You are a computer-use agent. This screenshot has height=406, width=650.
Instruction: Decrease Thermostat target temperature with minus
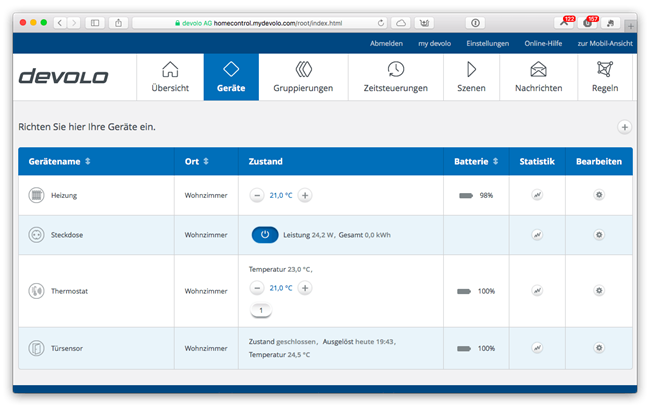257,288
